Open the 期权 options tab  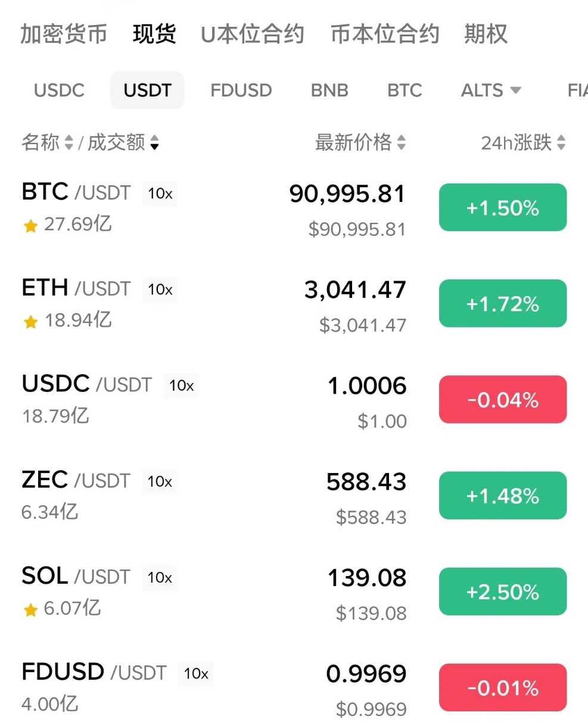pyautogui.click(x=486, y=35)
